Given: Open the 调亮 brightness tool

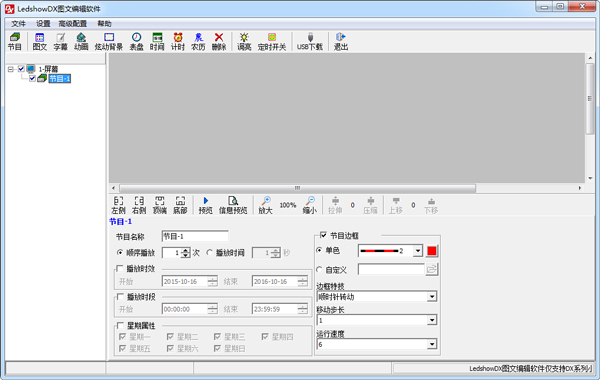Looking at the screenshot, I should [244, 41].
